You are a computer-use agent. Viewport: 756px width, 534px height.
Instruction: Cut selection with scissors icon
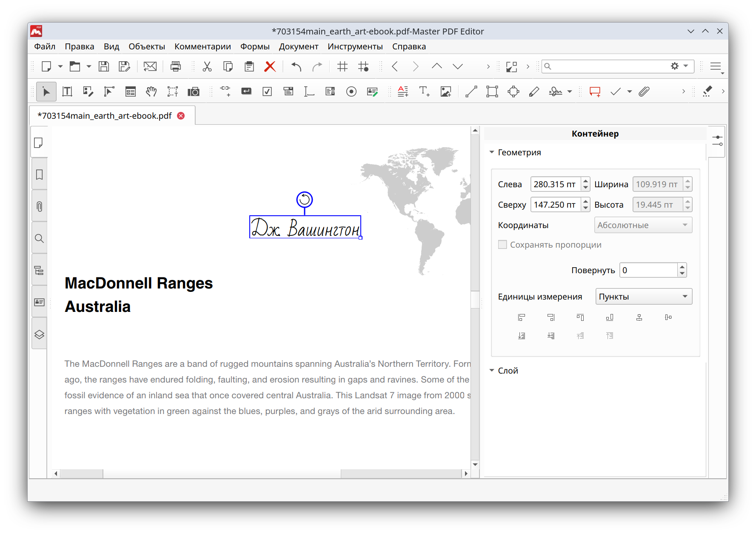(207, 66)
